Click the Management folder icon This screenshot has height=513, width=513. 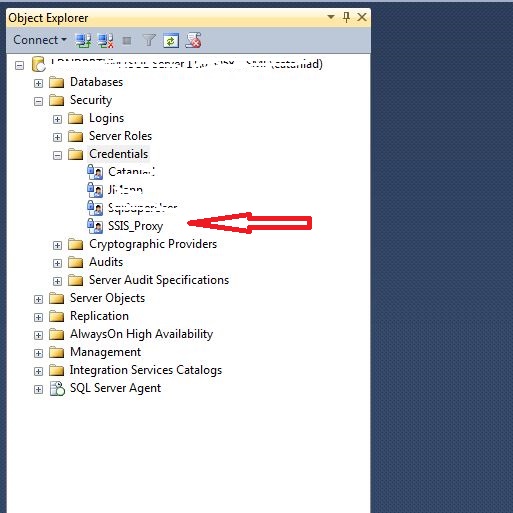pos(56,352)
